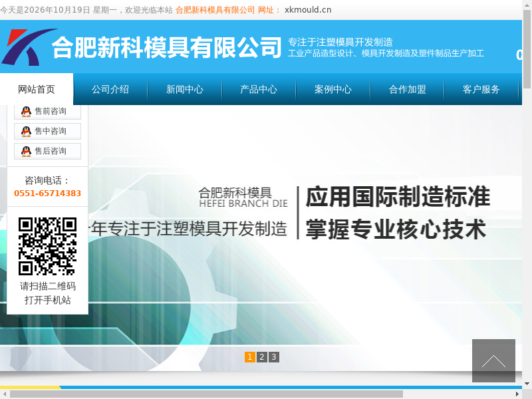532x399 pixels.
Task: Click the scroll right arrow
Action: point(517,394)
